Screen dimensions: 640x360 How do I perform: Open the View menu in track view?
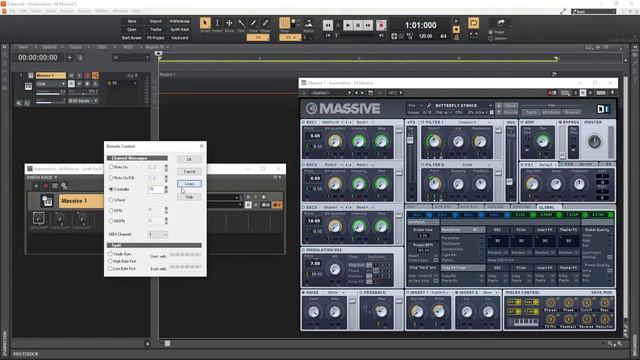24,47
